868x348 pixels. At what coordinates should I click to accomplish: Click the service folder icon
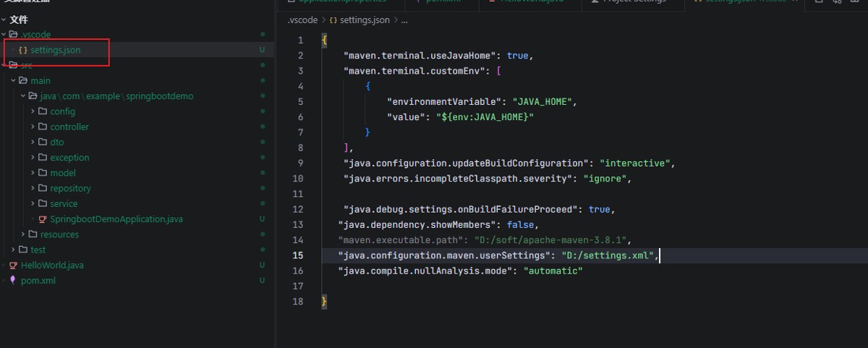click(43, 203)
